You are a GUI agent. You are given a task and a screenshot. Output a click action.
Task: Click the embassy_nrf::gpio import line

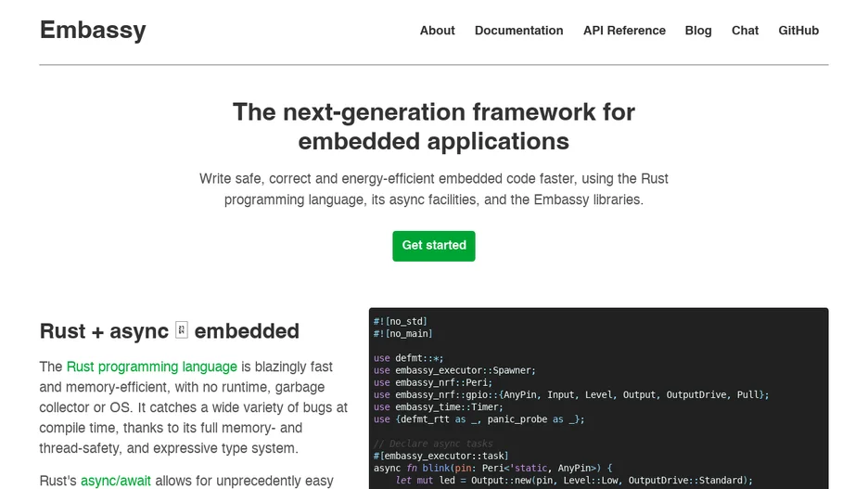coord(571,395)
